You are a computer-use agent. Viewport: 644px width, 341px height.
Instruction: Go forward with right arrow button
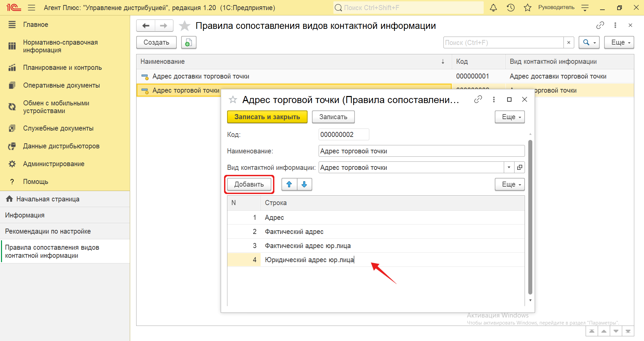tap(164, 26)
